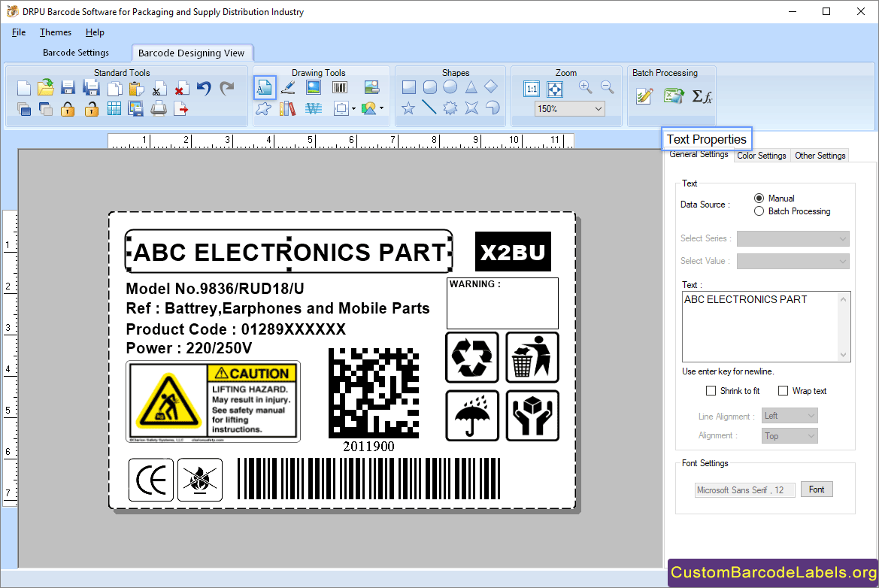This screenshot has height=588, width=879.
Task: Draw a rectangle shape
Action: pos(409,87)
